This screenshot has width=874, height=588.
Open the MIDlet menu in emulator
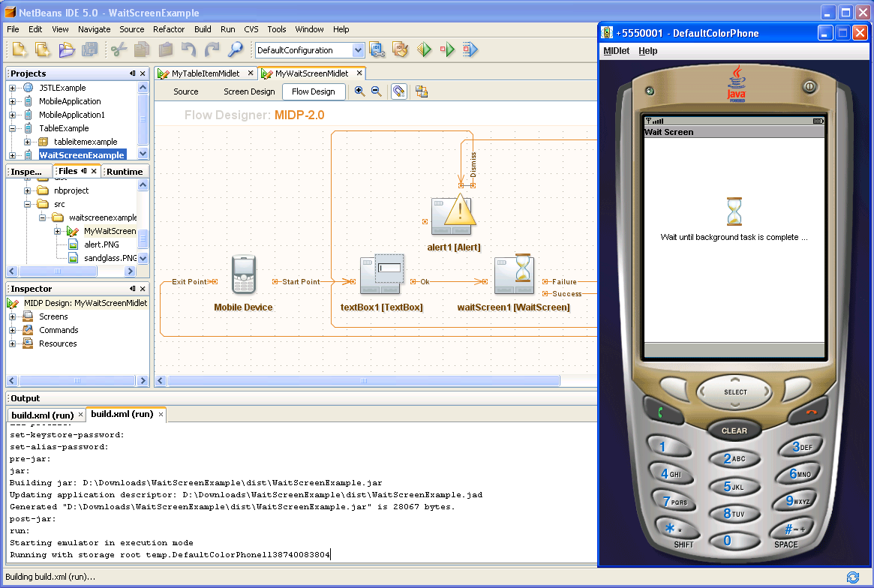coord(616,51)
